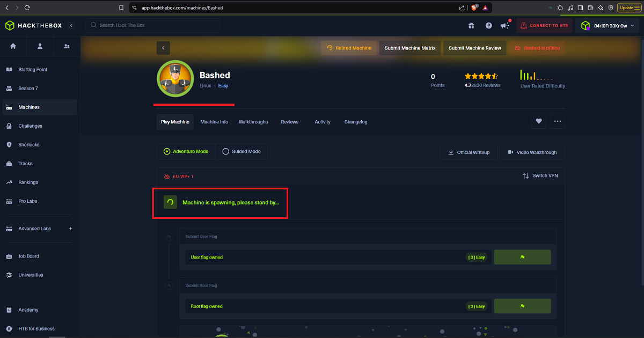Select Adventure Mode radio option

click(186, 151)
